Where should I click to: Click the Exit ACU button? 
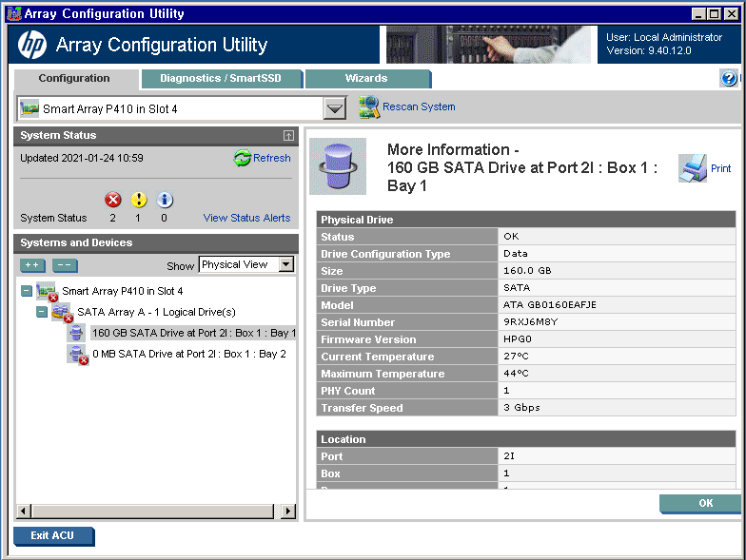(x=53, y=536)
